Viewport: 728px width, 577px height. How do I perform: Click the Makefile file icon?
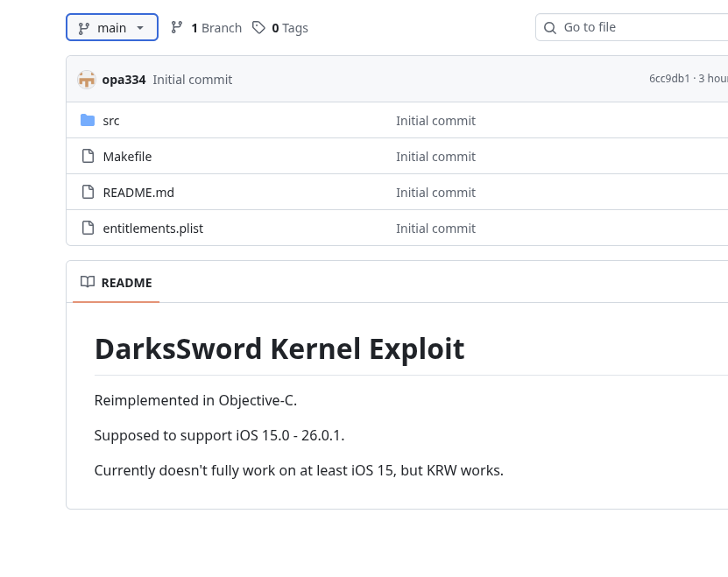[x=88, y=156]
